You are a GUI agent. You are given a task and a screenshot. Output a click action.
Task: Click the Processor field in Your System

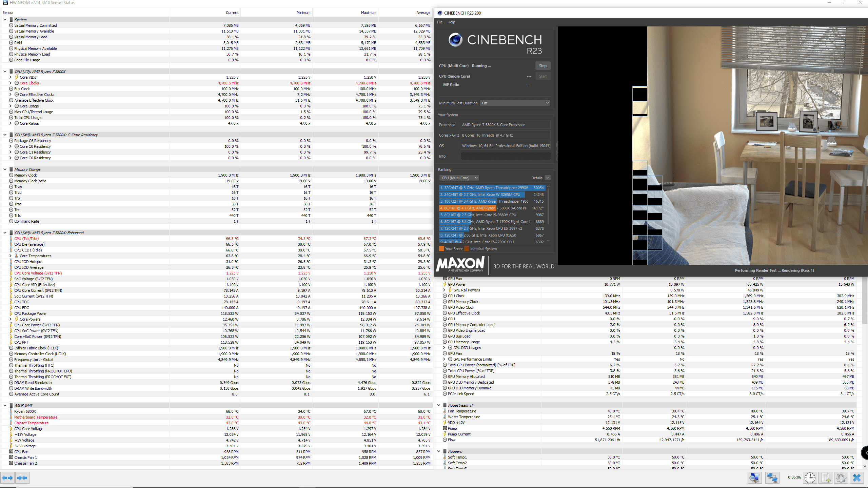point(505,125)
